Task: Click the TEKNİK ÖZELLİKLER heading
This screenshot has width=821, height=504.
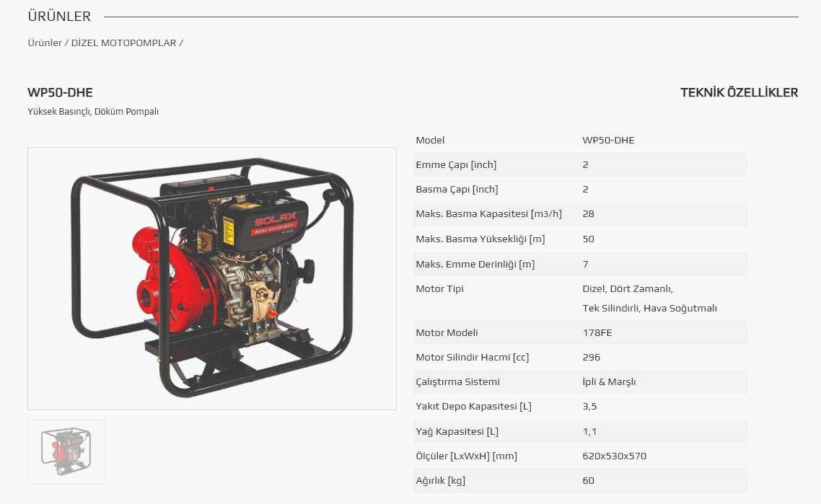Action: (x=739, y=92)
